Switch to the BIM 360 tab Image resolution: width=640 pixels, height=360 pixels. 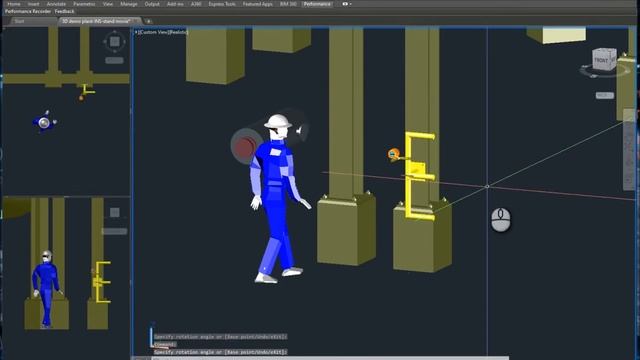(288, 4)
